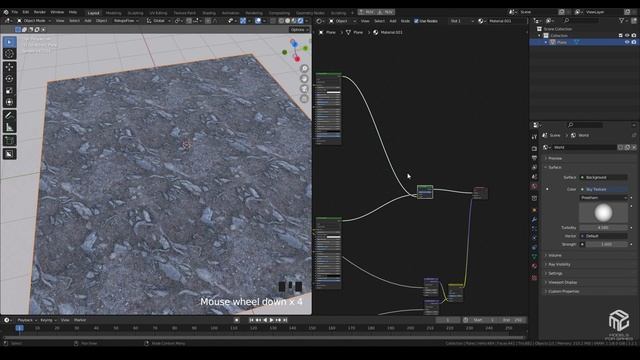This screenshot has height=360, width=640.
Task: Switch to the Sculpting workspace tab
Action: 135,13
